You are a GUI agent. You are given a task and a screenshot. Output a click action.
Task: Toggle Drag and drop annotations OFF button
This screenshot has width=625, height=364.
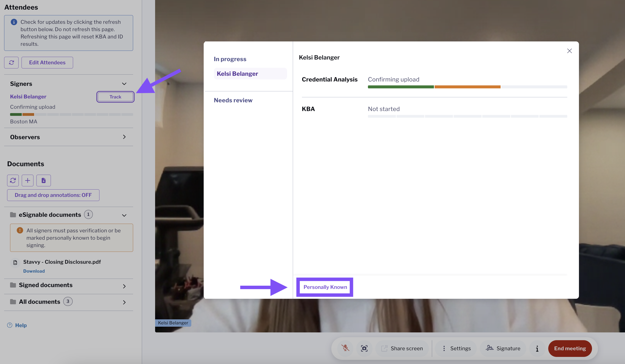[53, 195]
